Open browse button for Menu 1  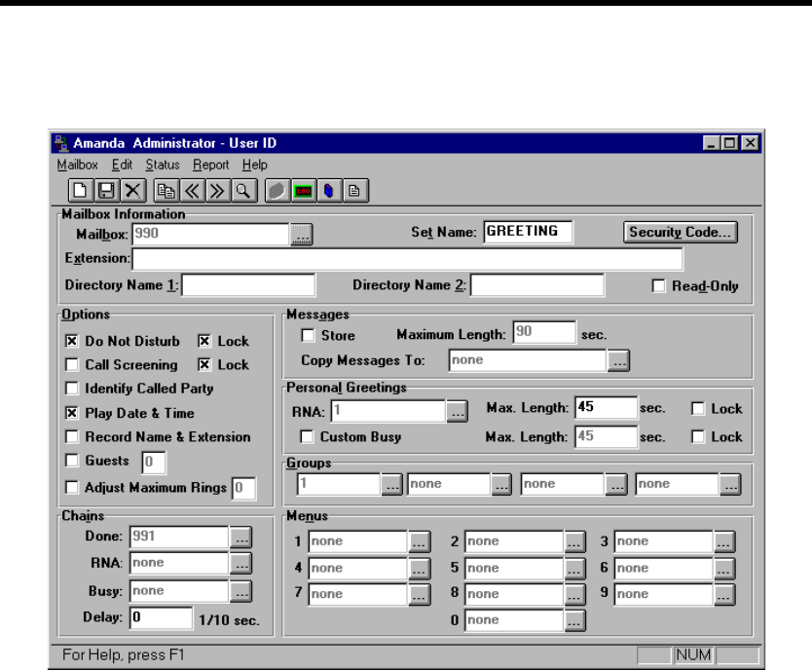tap(419, 541)
